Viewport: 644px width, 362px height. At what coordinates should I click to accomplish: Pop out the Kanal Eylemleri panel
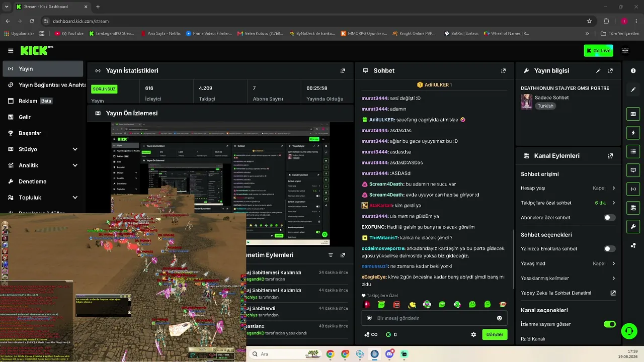click(x=610, y=156)
